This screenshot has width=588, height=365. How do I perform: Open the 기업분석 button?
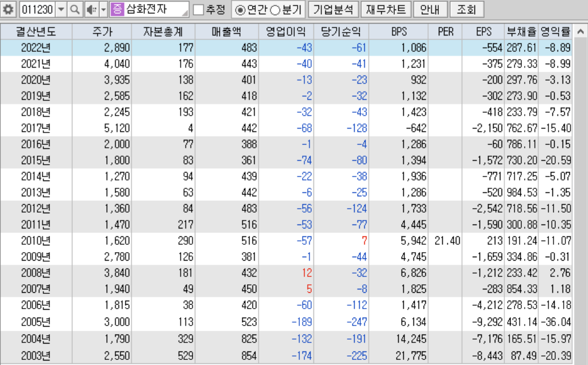[333, 10]
